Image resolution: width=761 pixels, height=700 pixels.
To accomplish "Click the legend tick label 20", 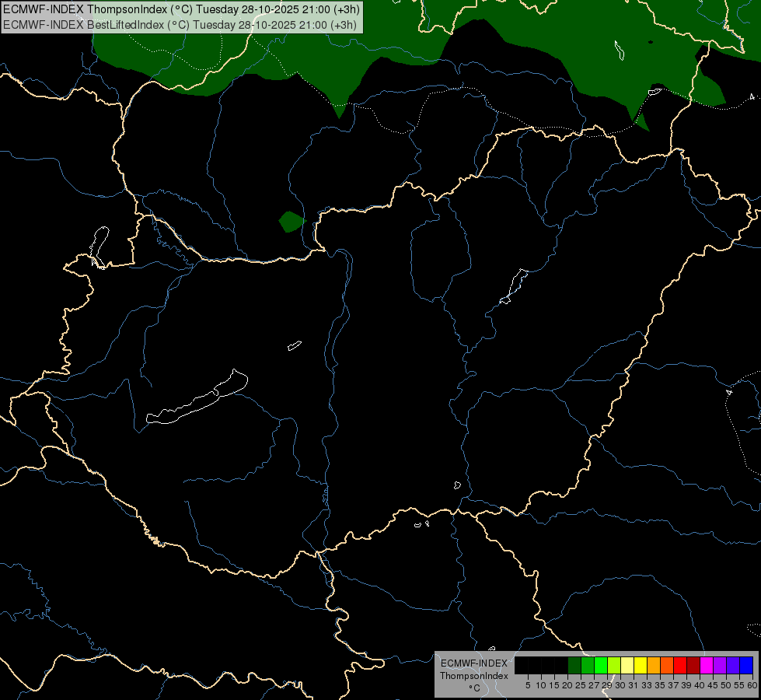I will (x=567, y=685).
